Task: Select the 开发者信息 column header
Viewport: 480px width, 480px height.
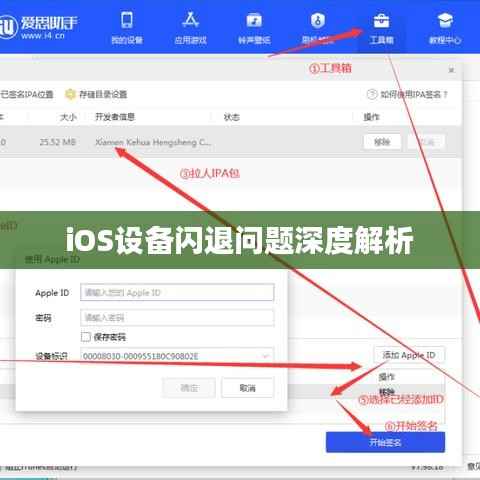Action: coord(115,117)
